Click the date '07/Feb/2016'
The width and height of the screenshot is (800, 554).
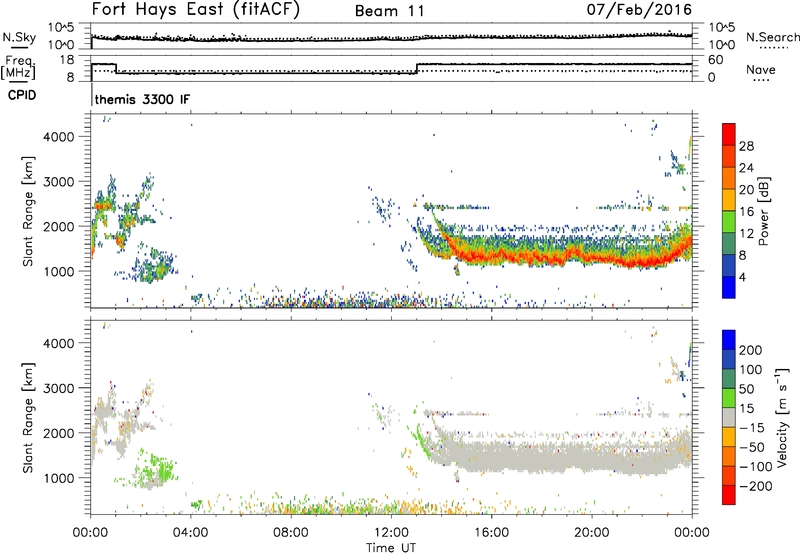click(639, 10)
